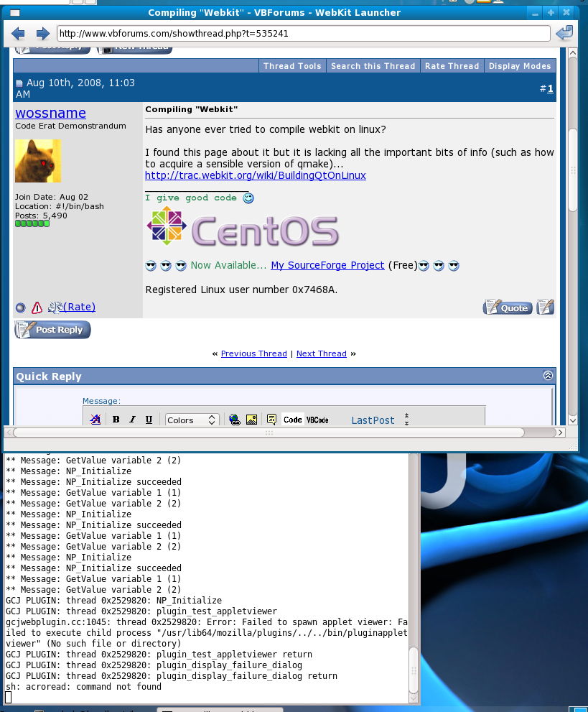Click the browser scroll up arrow
This screenshot has width=588, height=712.
[x=573, y=53]
